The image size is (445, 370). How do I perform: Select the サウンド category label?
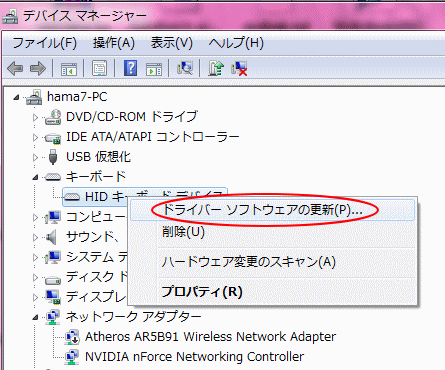click(92, 237)
